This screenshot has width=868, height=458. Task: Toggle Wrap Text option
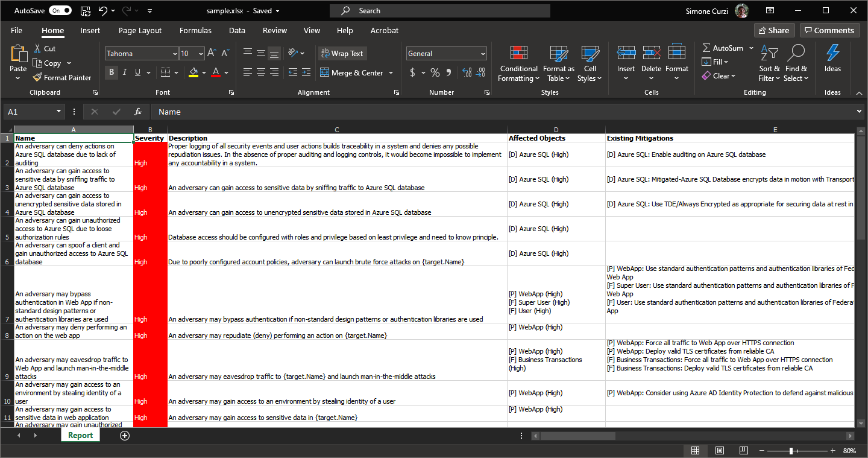[342, 54]
